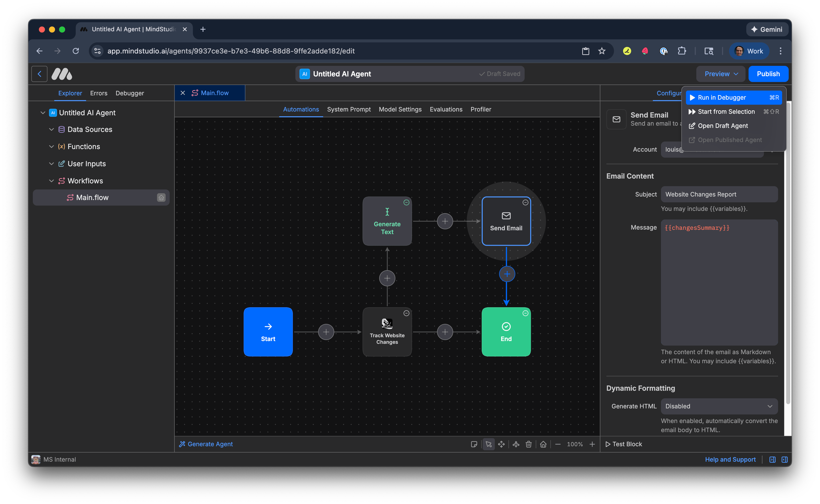Collapse the Workflows tree section
Screen dimensions: 820x504
(x=51, y=181)
